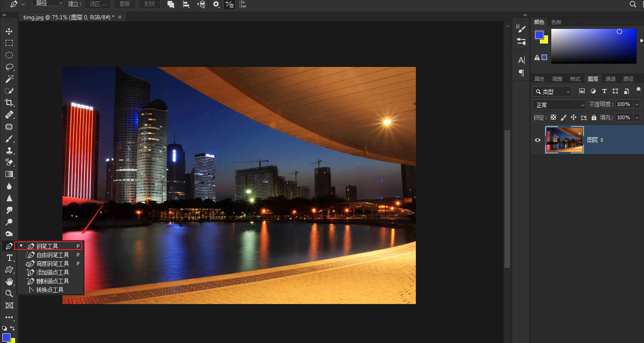Open path arrangement stacking options
Screen dimensions: 644x343
click(x=201, y=4)
